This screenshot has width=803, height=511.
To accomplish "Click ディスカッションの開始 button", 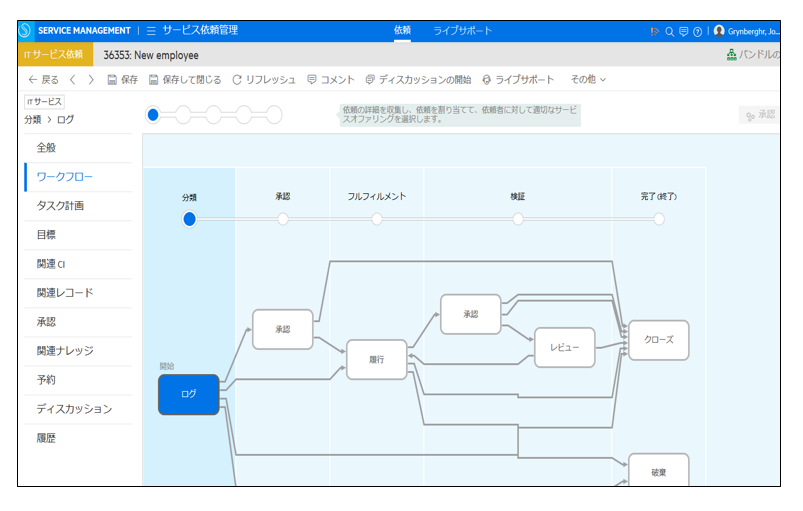I will [x=418, y=79].
